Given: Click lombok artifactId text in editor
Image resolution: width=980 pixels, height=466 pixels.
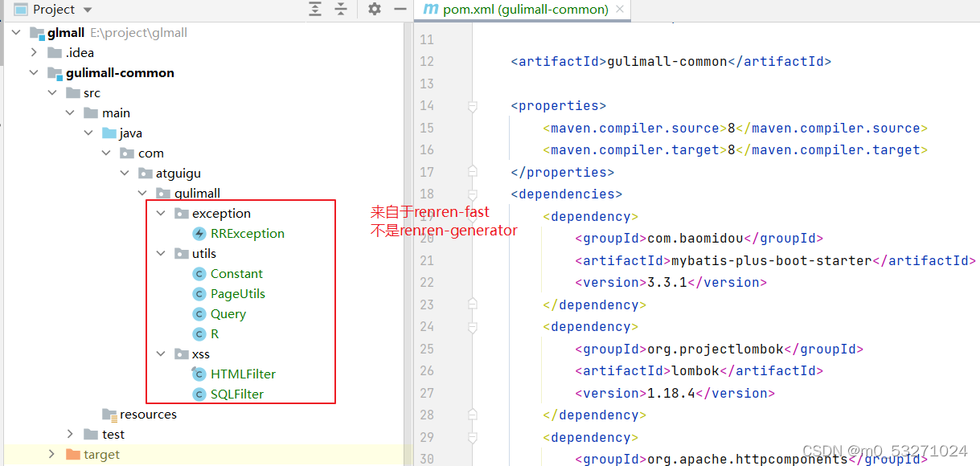Looking at the screenshot, I should [695, 371].
